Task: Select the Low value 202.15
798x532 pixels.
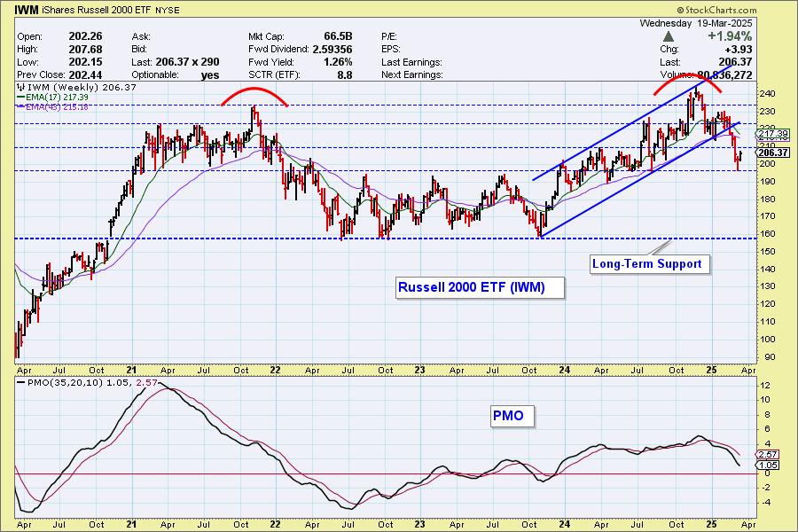Action: pyautogui.click(x=85, y=61)
